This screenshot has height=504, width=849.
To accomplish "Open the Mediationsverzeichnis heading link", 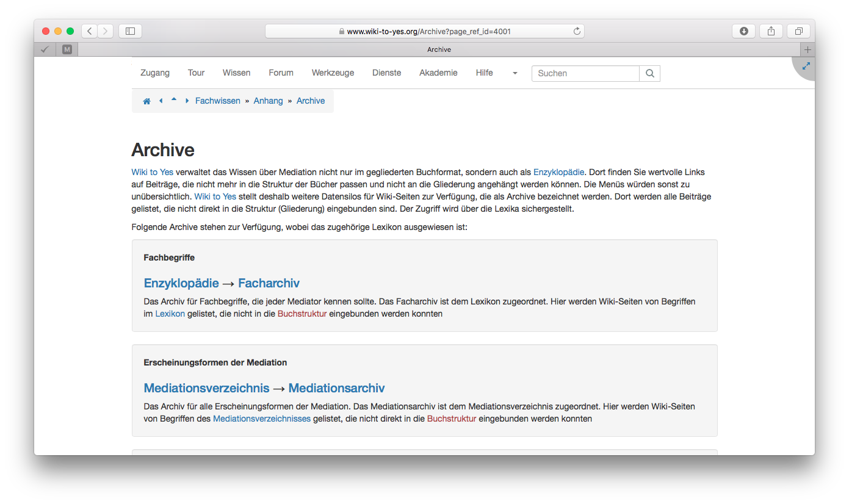I will point(206,388).
